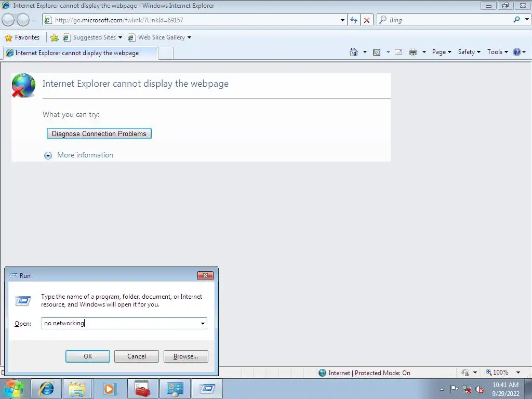This screenshot has height=399, width=532.
Task: Expand the Home button dropdown arrow
Action: (x=365, y=52)
